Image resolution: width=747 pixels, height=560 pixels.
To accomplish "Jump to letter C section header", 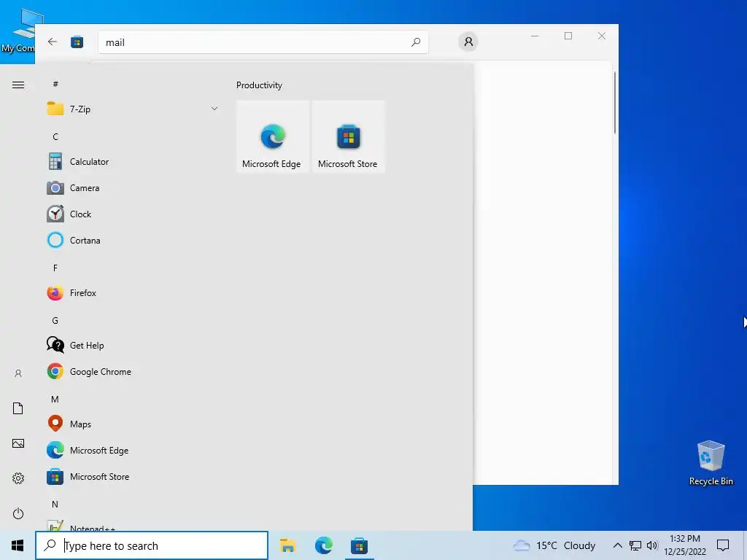I will [x=55, y=136].
